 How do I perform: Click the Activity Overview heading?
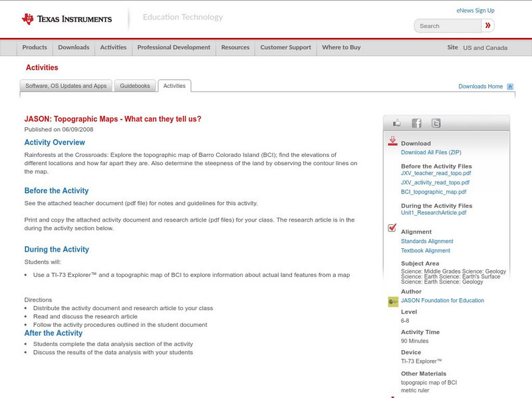click(x=55, y=142)
